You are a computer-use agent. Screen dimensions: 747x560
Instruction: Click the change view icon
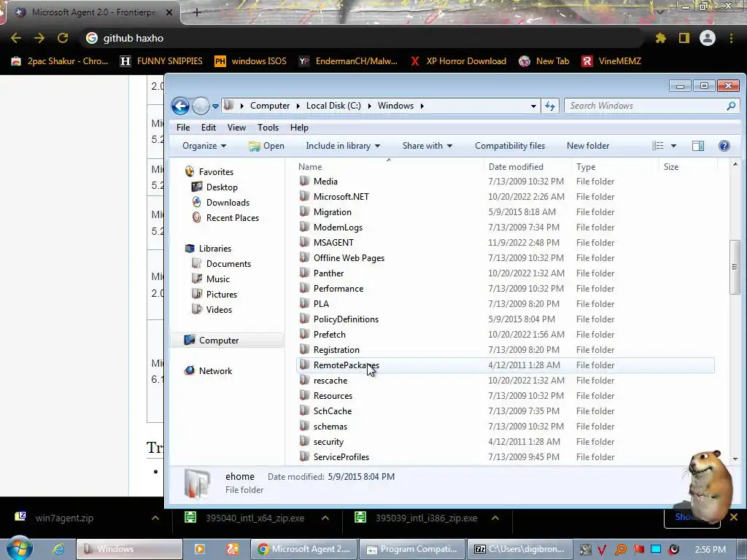[x=658, y=146]
